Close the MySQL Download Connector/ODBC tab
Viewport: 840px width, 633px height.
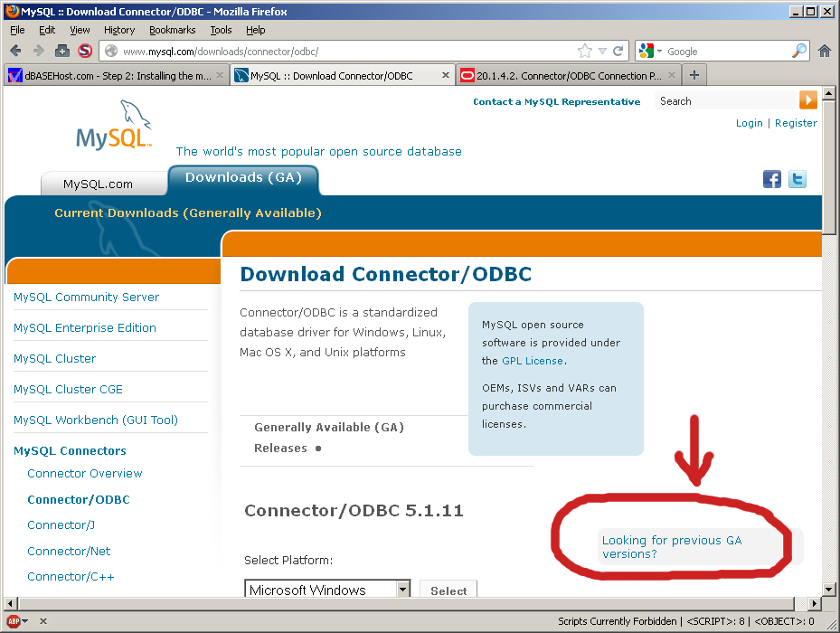(x=445, y=75)
